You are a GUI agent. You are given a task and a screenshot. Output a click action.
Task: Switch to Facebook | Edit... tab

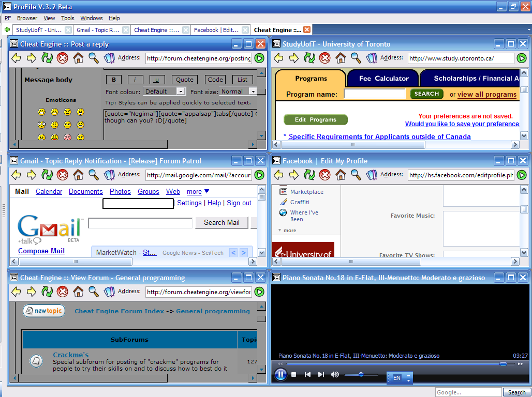click(x=216, y=30)
